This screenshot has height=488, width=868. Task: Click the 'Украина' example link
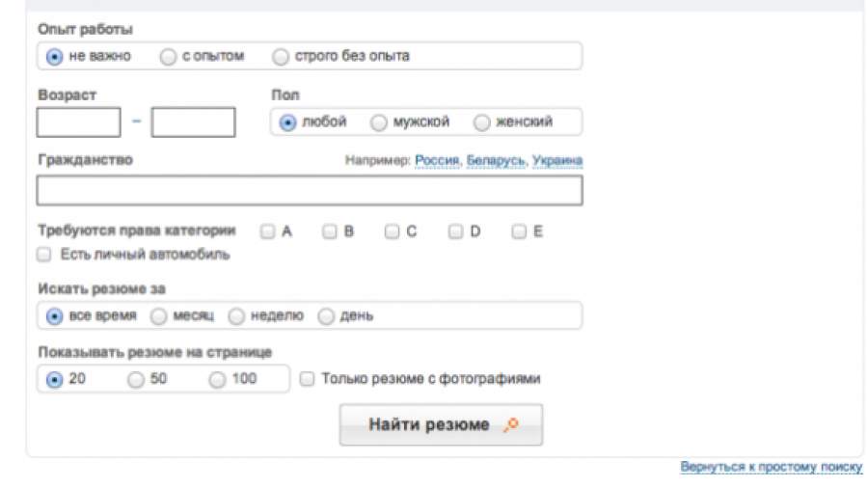click(x=557, y=160)
